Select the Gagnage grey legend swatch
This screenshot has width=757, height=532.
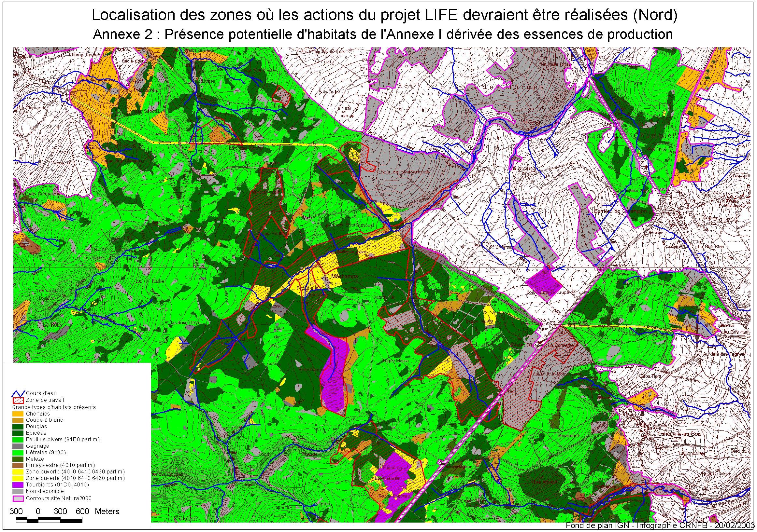pyautogui.click(x=19, y=446)
